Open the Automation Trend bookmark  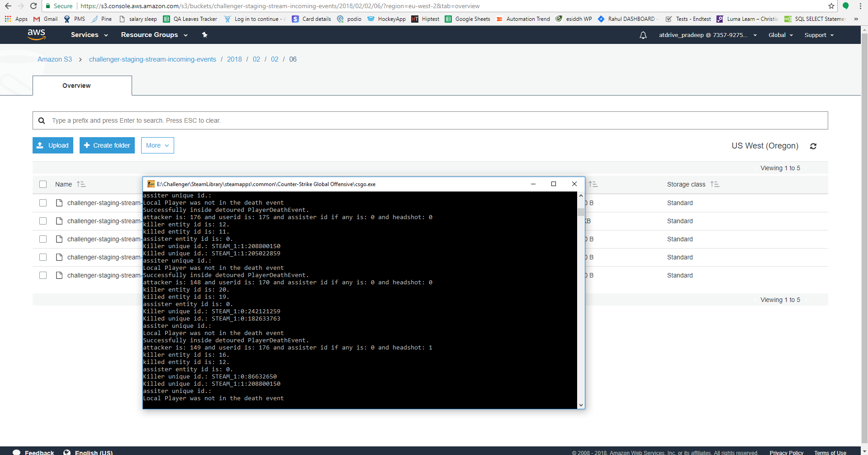523,19
